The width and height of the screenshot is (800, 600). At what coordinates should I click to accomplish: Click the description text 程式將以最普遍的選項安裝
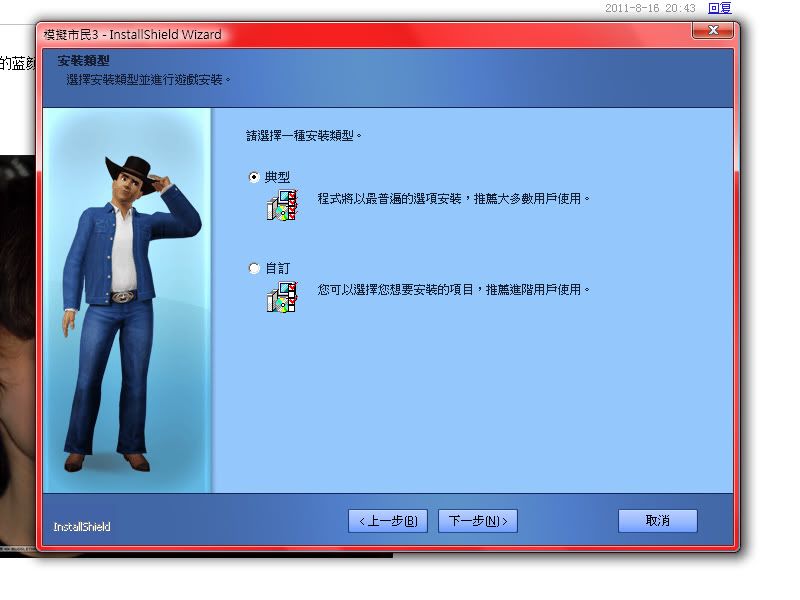pos(389,198)
